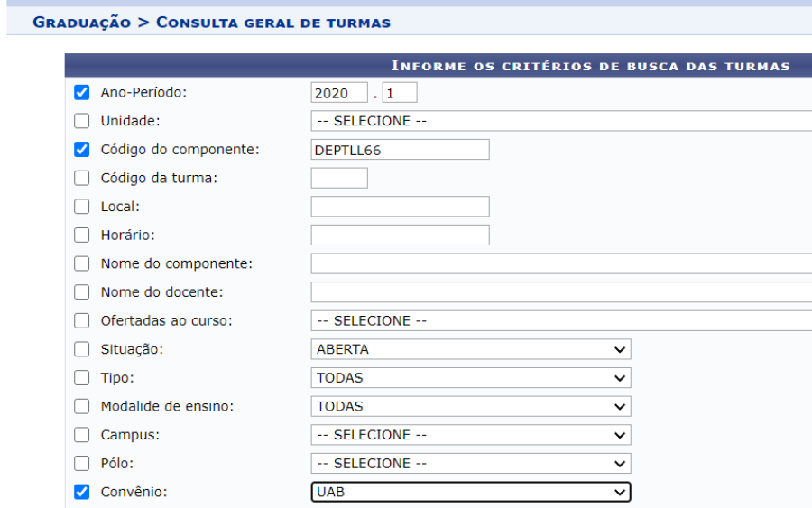Expand the Tipo dropdown

[470, 378]
